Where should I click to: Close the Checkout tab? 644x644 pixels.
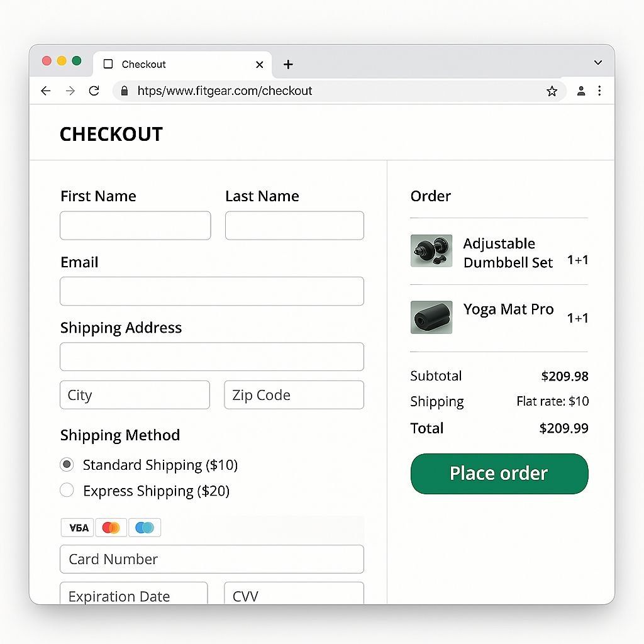tap(260, 64)
